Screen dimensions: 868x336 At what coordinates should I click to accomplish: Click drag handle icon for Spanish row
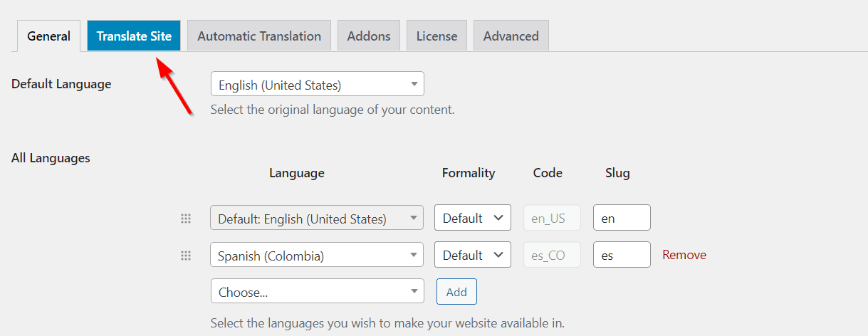tap(186, 256)
